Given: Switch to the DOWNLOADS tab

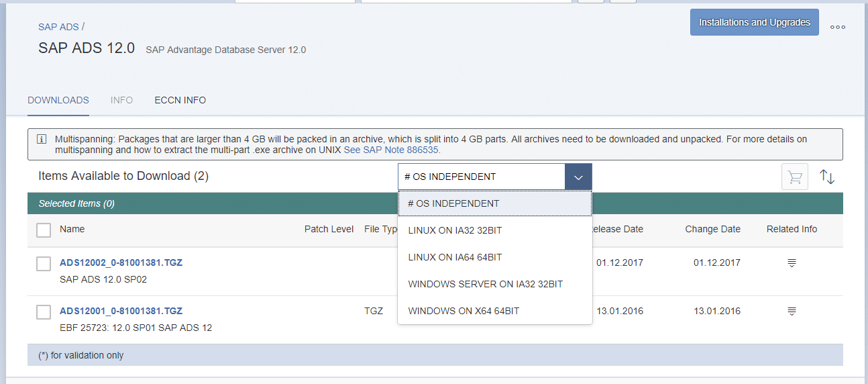Looking at the screenshot, I should pyautogui.click(x=58, y=100).
